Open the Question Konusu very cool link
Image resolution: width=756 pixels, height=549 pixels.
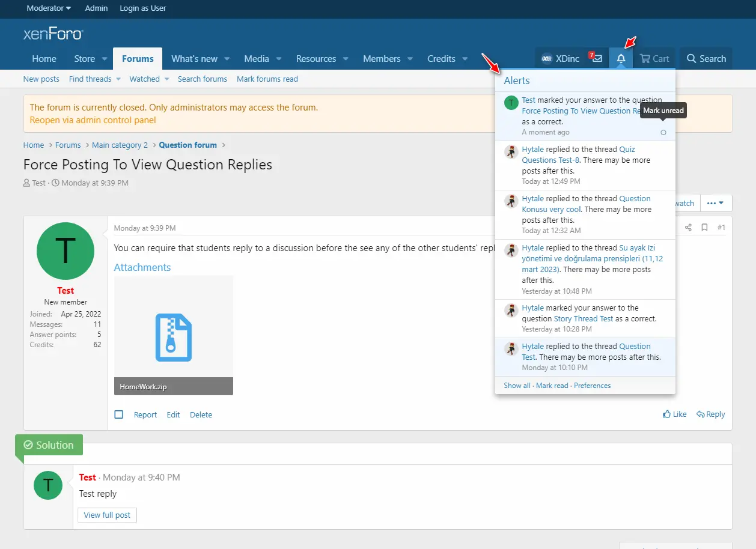coord(586,204)
